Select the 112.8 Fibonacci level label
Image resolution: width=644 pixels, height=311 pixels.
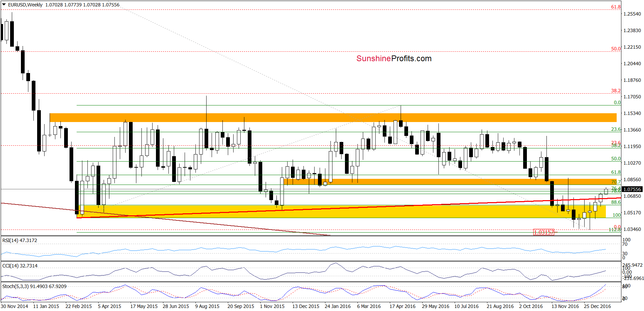click(x=615, y=230)
